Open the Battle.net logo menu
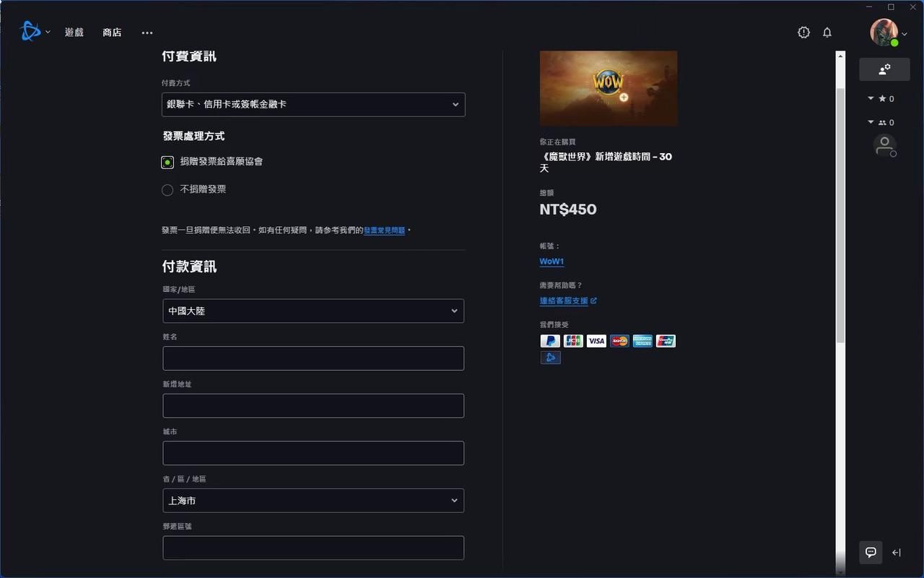This screenshot has height=578, width=924. pyautogui.click(x=30, y=32)
